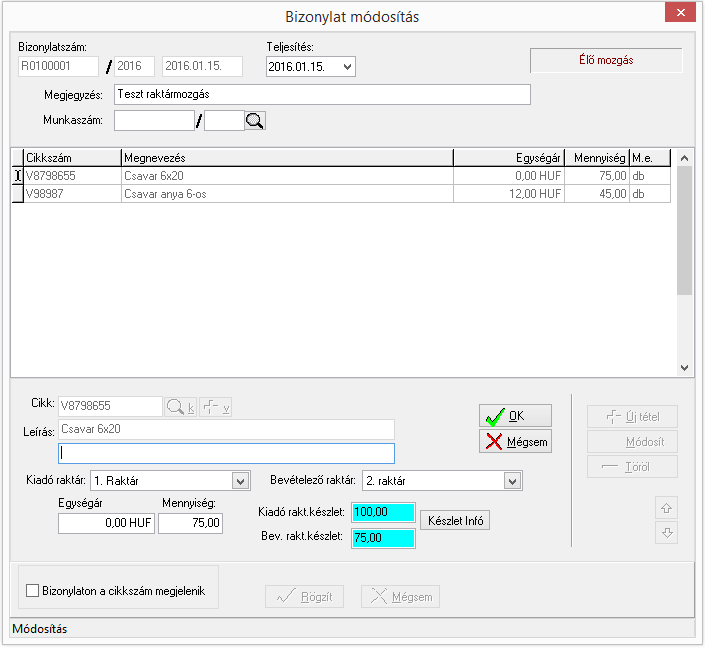Click the table scrollbar down arrow
Image resolution: width=705 pixels, height=649 pixels.
[684, 368]
